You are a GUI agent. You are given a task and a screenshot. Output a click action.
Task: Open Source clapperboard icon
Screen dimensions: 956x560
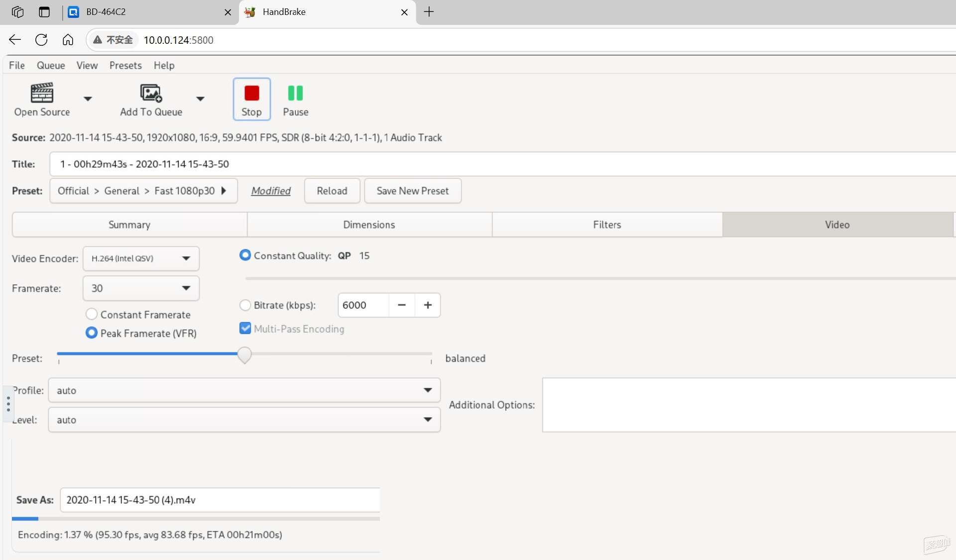click(42, 93)
